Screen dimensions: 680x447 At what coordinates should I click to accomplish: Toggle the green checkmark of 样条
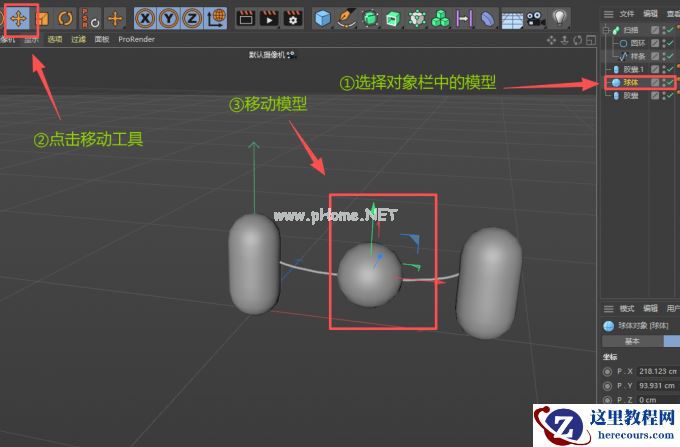pyautogui.click(x=670, y=56)
